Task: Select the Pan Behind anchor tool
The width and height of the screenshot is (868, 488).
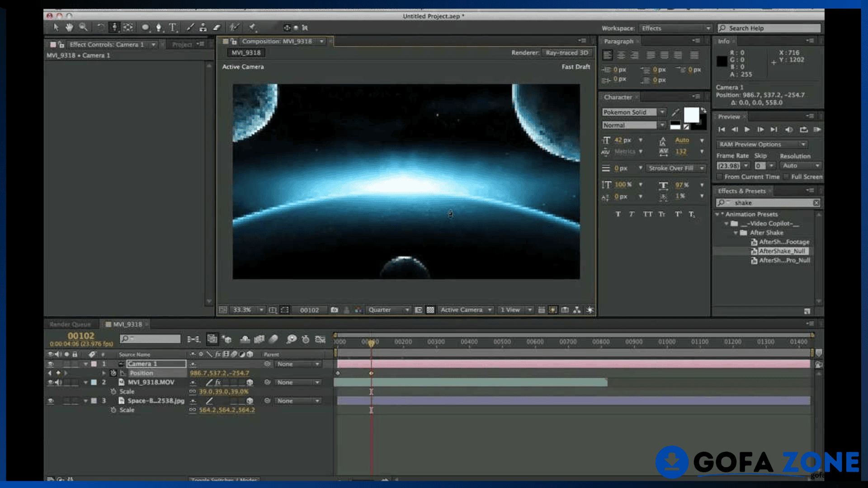Action: 128,28
